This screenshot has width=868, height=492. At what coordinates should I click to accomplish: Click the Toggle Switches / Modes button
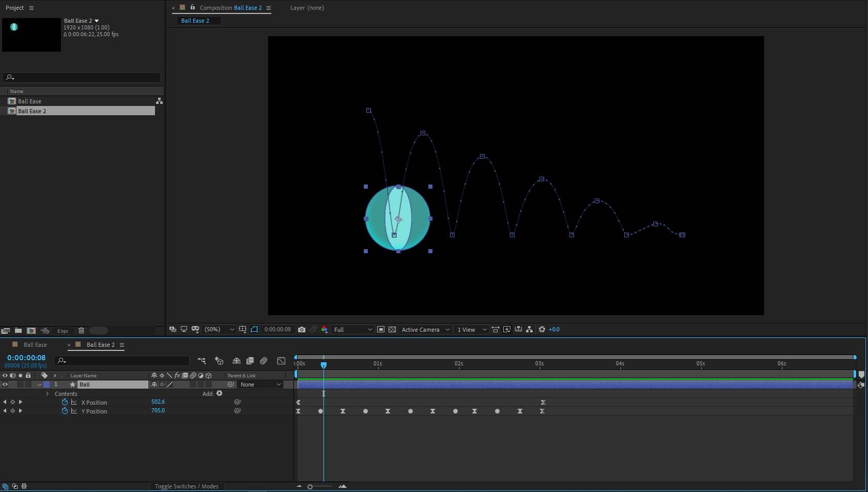tap(187, 486)
